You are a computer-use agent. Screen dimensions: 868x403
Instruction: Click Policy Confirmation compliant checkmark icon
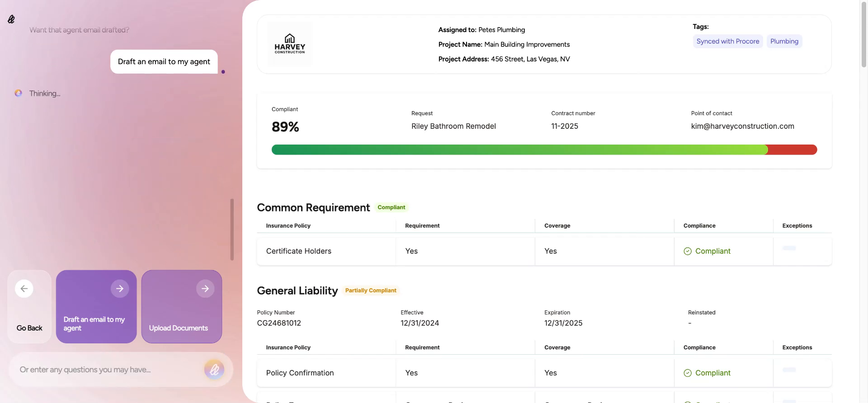pyautogui.click(x=688, y=373)
